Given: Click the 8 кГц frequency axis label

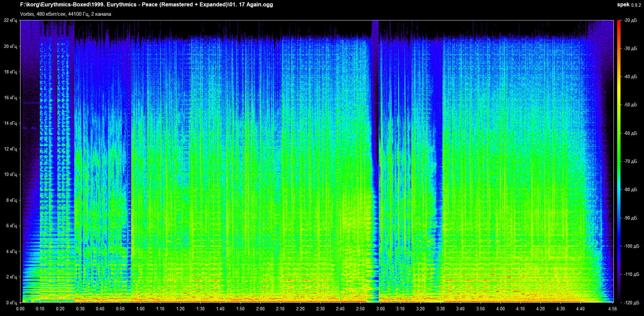Looking at the screenshot, I should (x=11, y=200).
